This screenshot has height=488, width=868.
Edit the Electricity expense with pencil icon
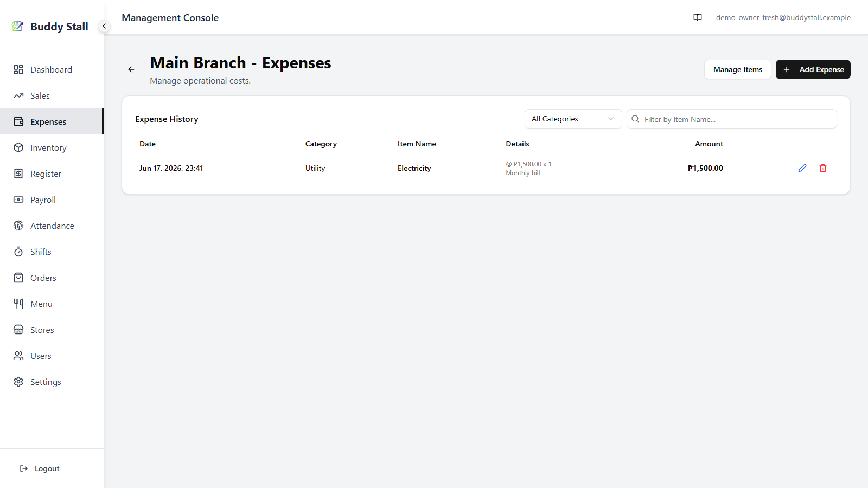(802, 168)
